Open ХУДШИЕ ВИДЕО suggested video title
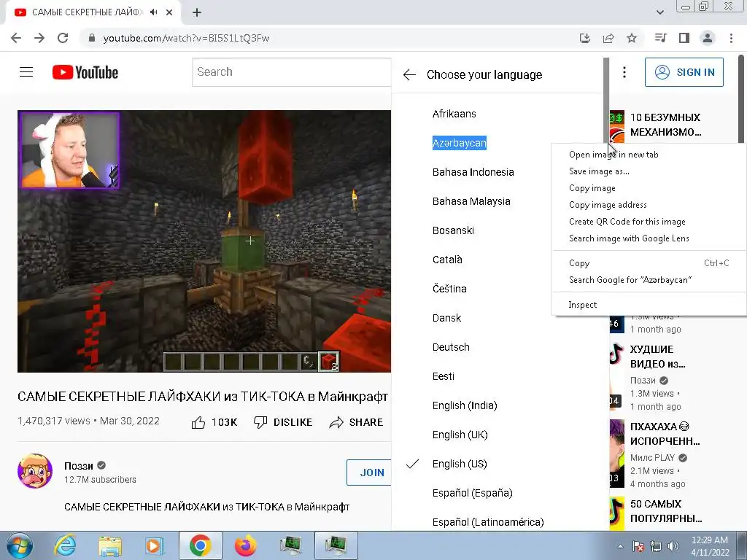 (x=657, y=357)
